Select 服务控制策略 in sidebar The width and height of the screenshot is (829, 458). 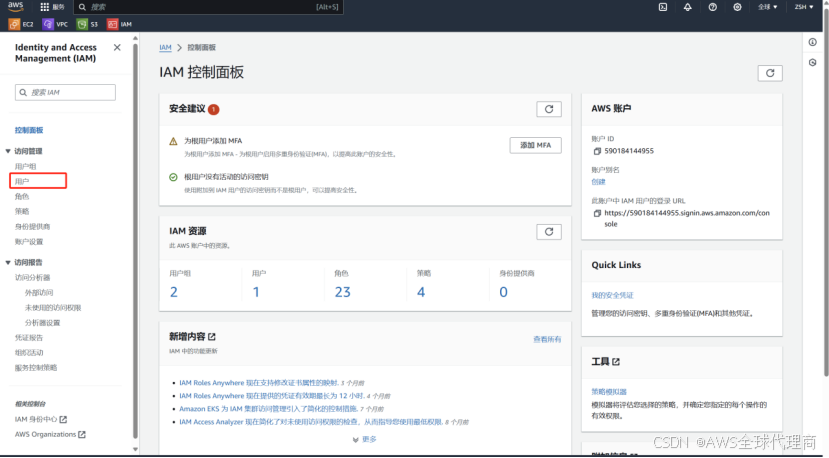[x=36, y=368]
